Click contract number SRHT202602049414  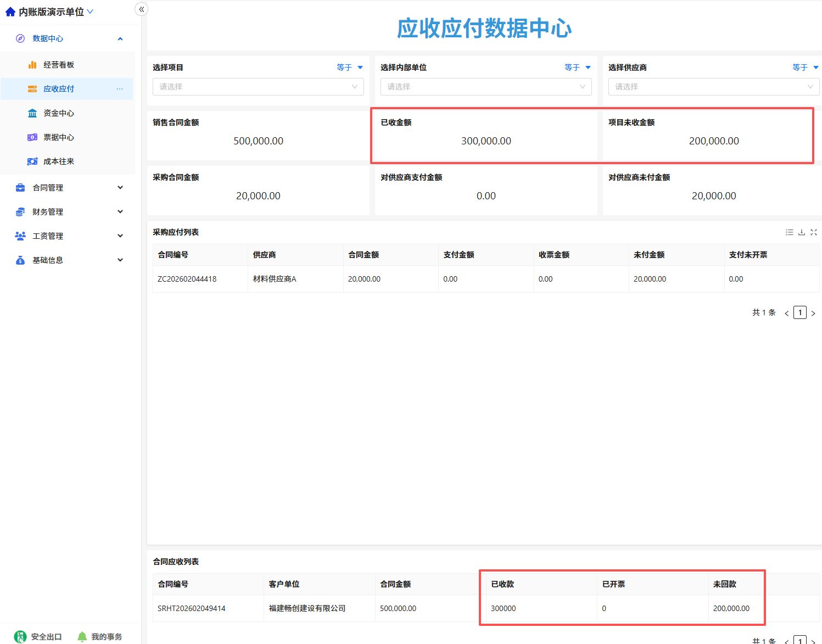pyautogui.click(x=192, y=608)
